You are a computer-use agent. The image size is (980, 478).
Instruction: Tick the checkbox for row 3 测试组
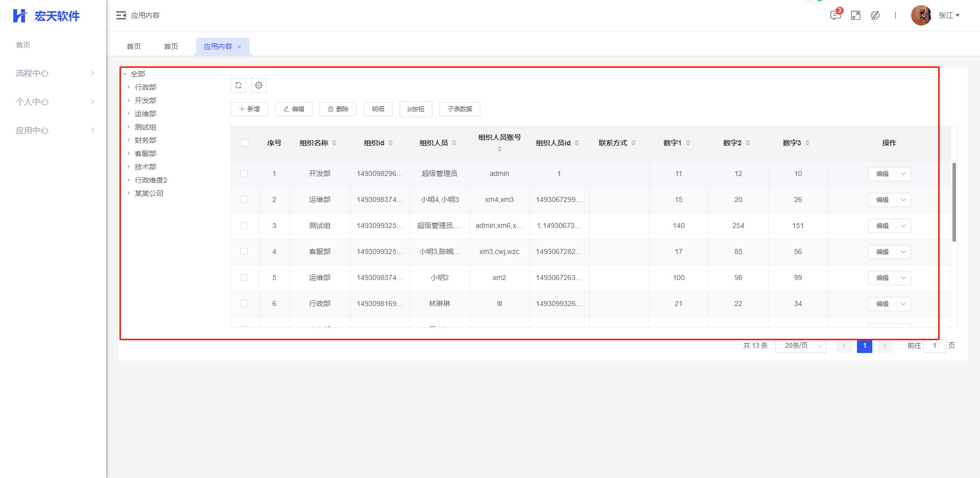point(244,225)
